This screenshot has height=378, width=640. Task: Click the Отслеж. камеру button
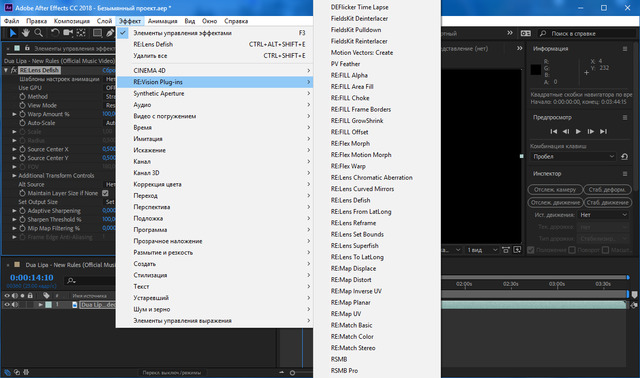(555, 189)
